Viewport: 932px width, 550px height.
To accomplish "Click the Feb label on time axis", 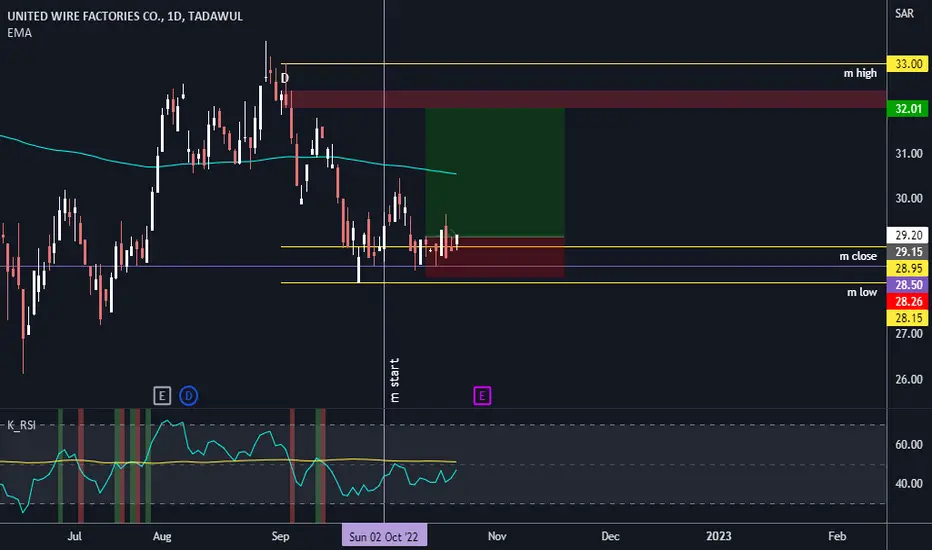I will tap(837, 536).
